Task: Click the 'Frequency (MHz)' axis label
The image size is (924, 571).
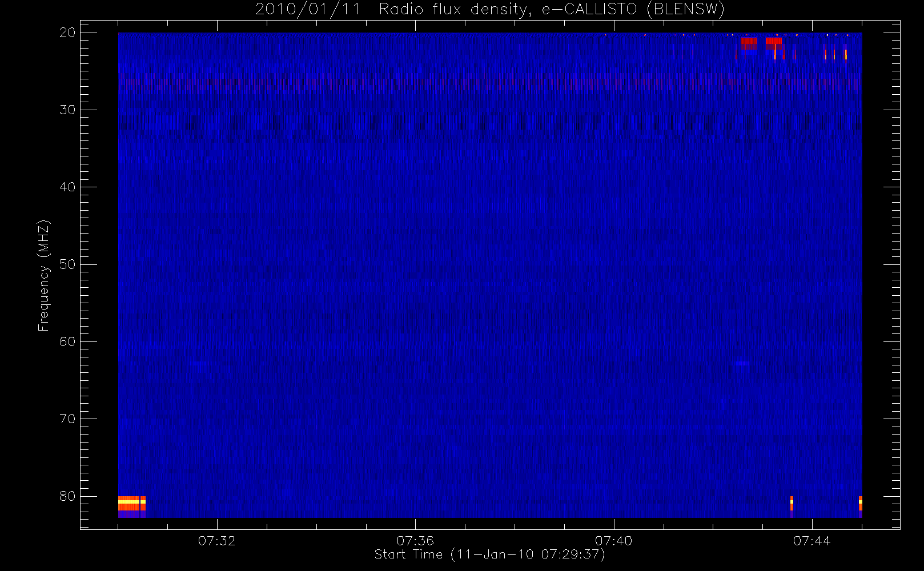Action: 43,275
